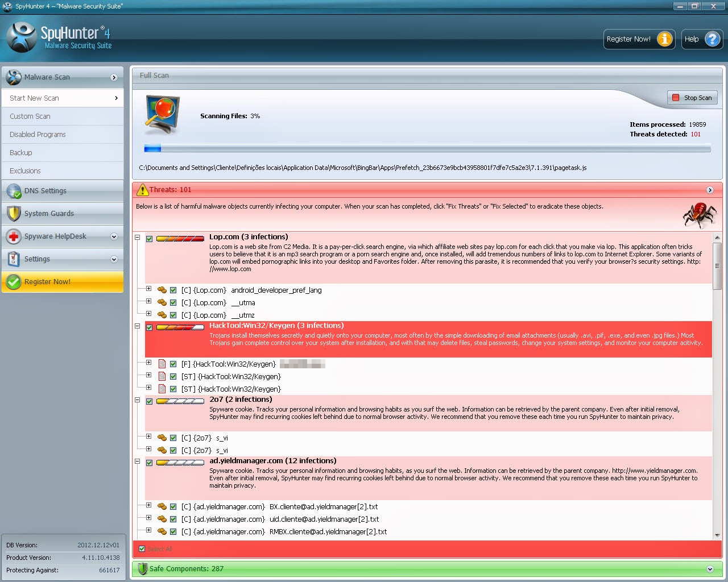
Task: Expand the Safe Components panel arrow
Action: 710,569
